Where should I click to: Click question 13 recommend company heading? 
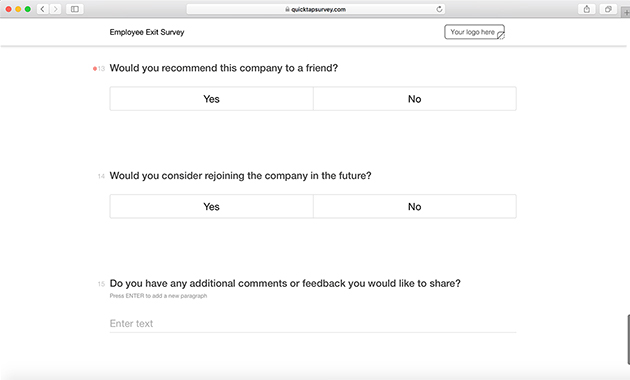tap(224, 68)
